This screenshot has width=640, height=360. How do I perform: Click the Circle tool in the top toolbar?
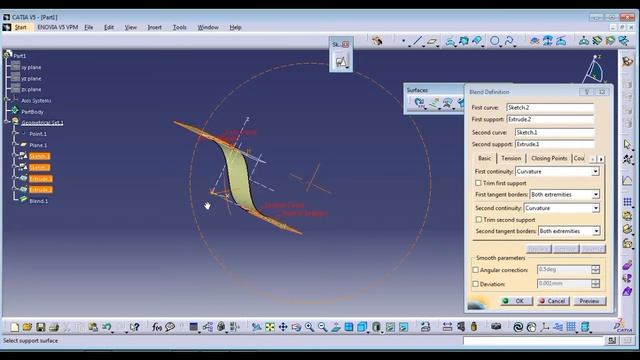pos(495,41)
